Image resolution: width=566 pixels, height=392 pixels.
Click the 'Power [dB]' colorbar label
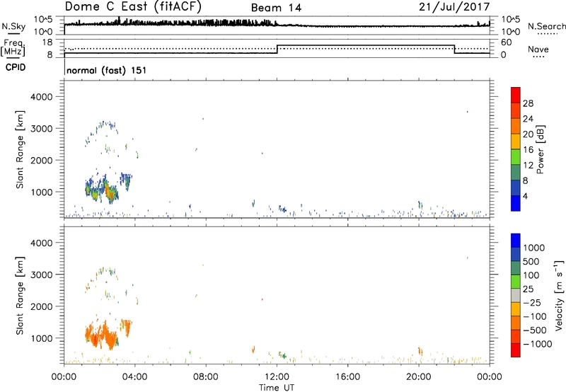(541, 149)
